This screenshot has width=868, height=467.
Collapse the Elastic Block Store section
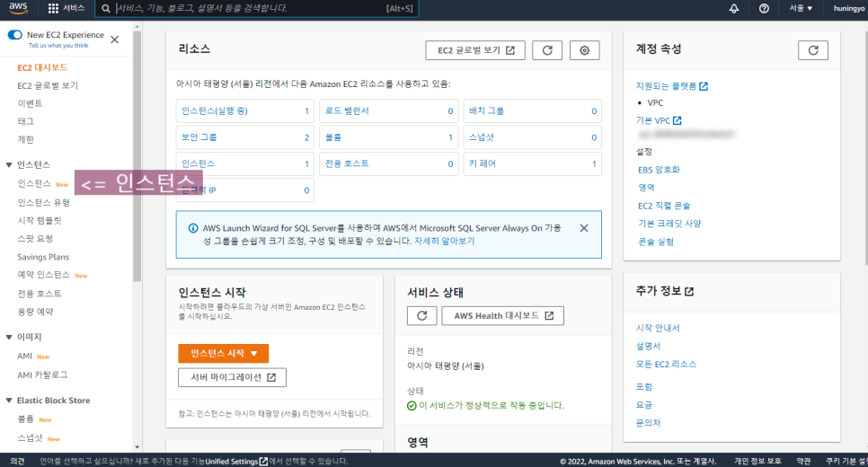pos(9,401)
